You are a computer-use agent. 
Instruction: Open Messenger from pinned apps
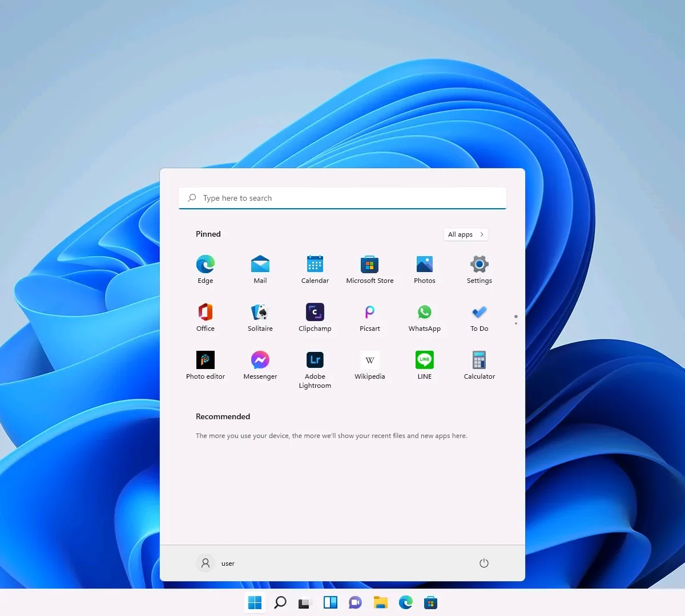click(260, 365)
